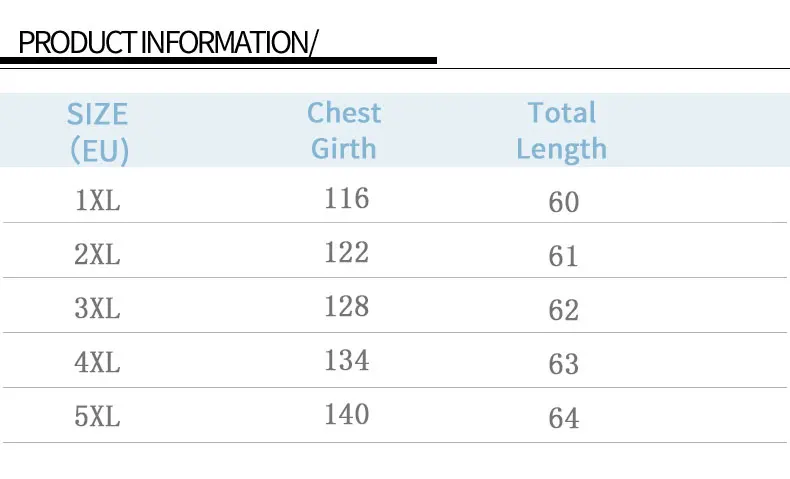Choose the 4XL size row label

pyautogui.click(x=97, y=362)
